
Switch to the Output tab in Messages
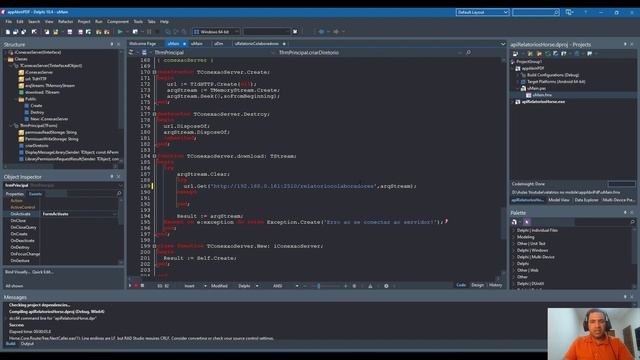[x=27, y=344]
